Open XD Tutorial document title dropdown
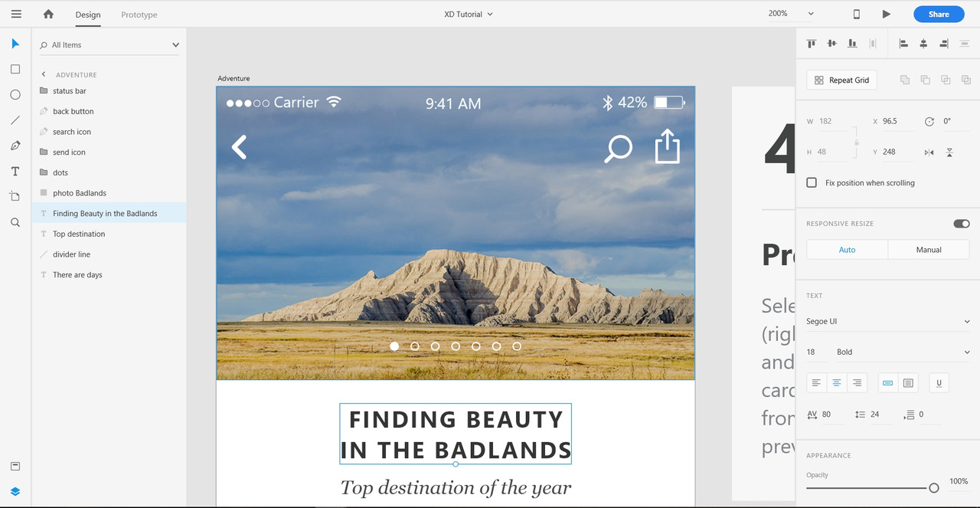This screenshot has height=508, width=980. tap(469, 14)
